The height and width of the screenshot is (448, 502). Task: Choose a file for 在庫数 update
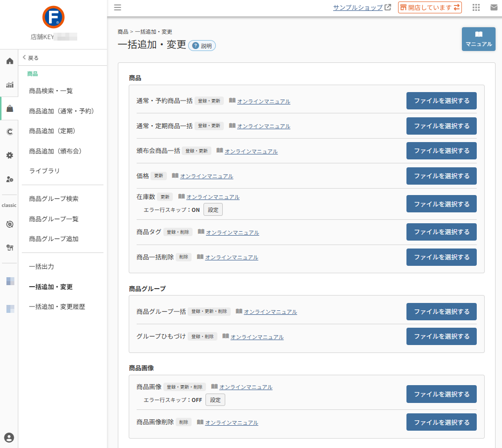coord(441,204)
